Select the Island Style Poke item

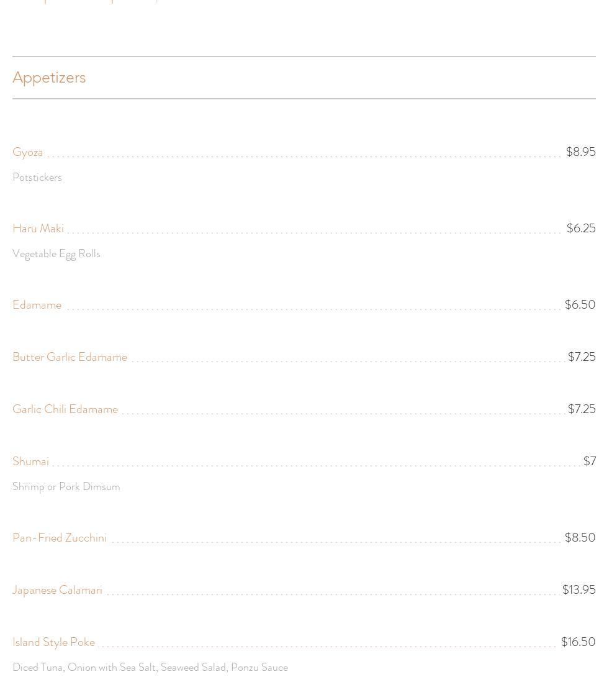(53, 642)
